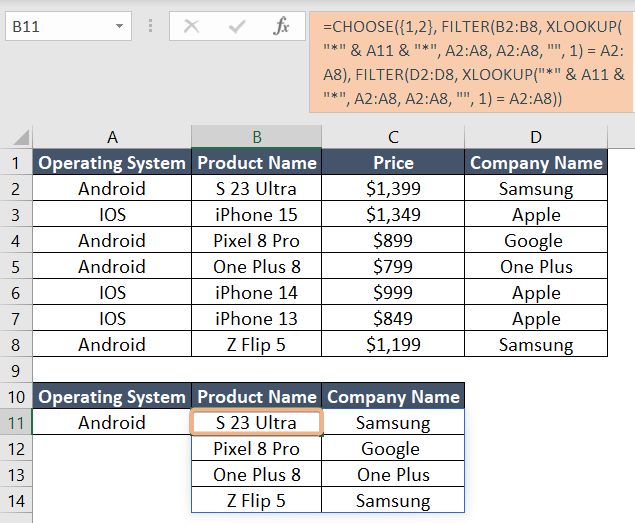Select column C header

[x=393, y=137]
